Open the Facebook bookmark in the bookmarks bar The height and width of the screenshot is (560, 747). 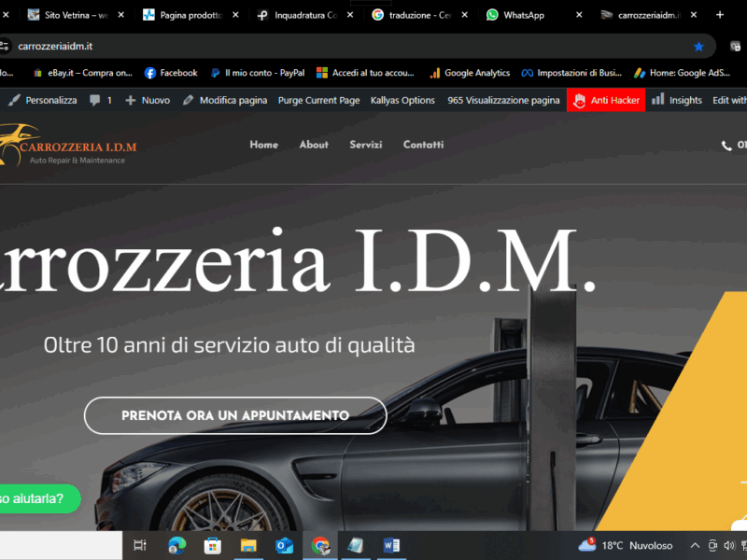[x=171, y=72]
